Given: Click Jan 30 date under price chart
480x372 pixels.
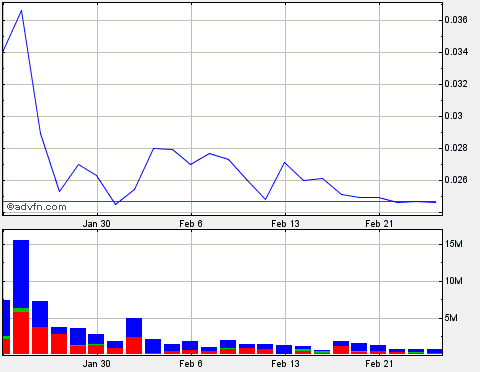Looking at the screenshot, I should (96, 223).
